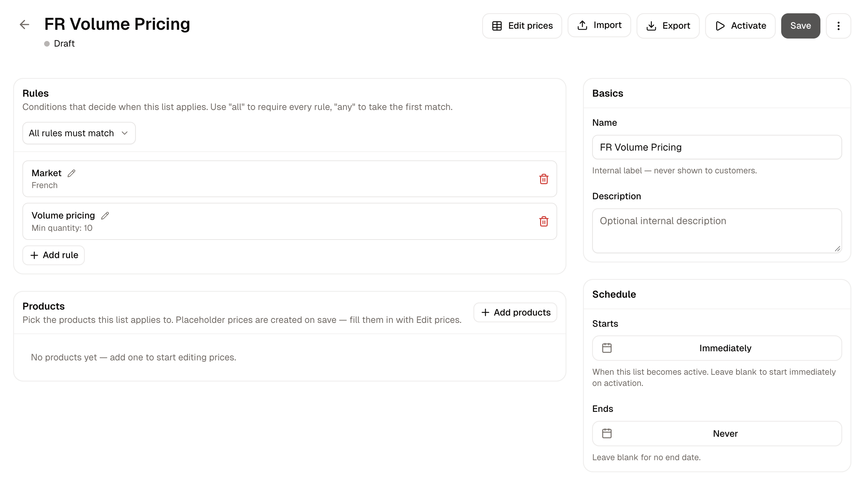Click the Description resize handle
This screenshot has width=868, height=477.
837,249
